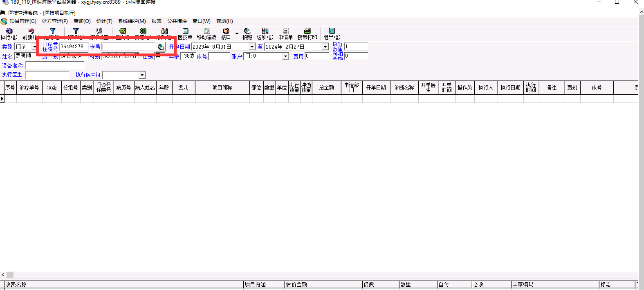Click the 预扣金额 input field
Image resolution: width=644 pixels, height=290 pixels.
click(x=356, y=56)
